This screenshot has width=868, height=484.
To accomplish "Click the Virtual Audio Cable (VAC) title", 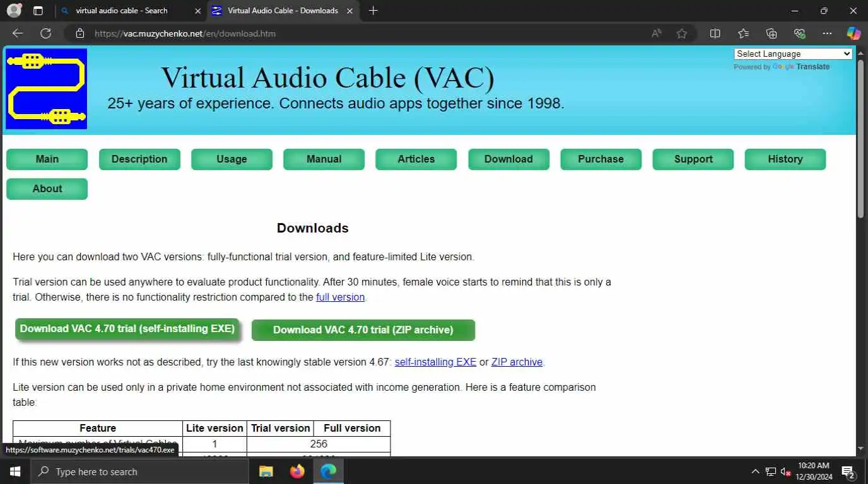I will point(328,78).
